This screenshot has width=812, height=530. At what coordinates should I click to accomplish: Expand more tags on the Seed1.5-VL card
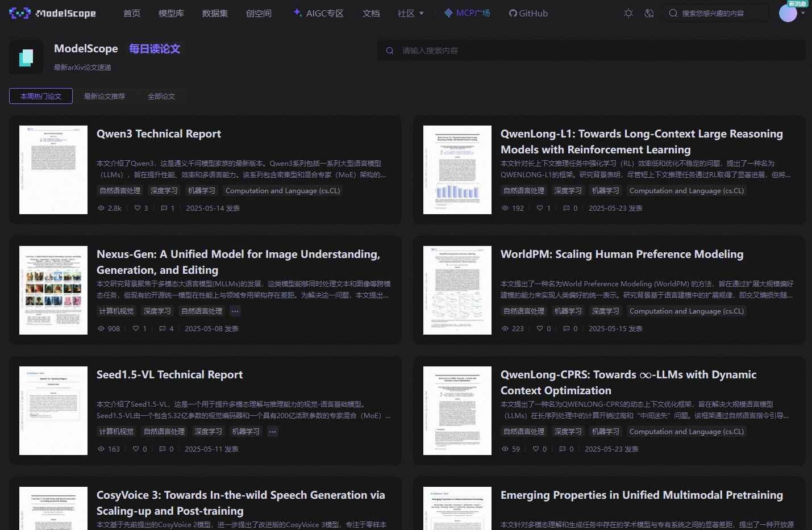point(273,431)
